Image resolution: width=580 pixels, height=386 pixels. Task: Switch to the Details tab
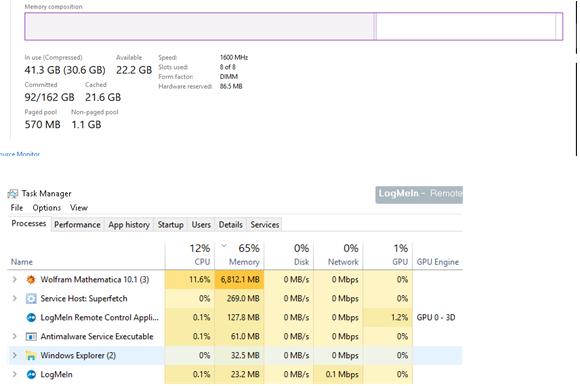(230, 225)
